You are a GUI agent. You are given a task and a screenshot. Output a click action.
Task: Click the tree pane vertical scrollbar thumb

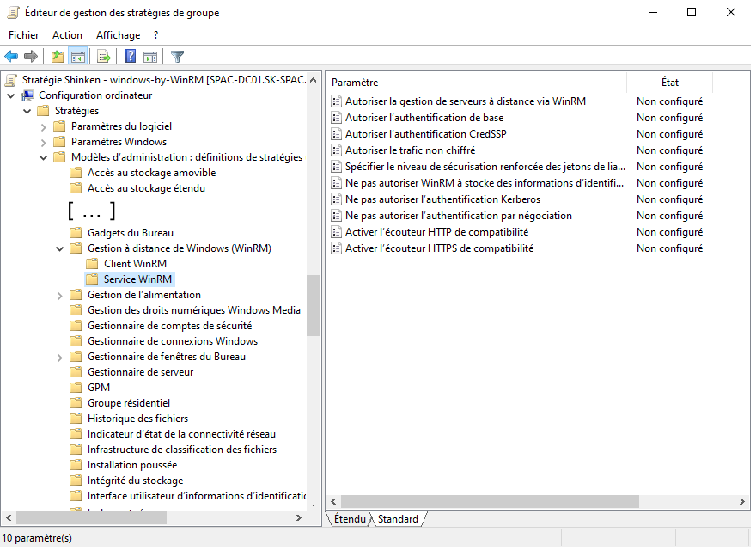coord(313,305)
